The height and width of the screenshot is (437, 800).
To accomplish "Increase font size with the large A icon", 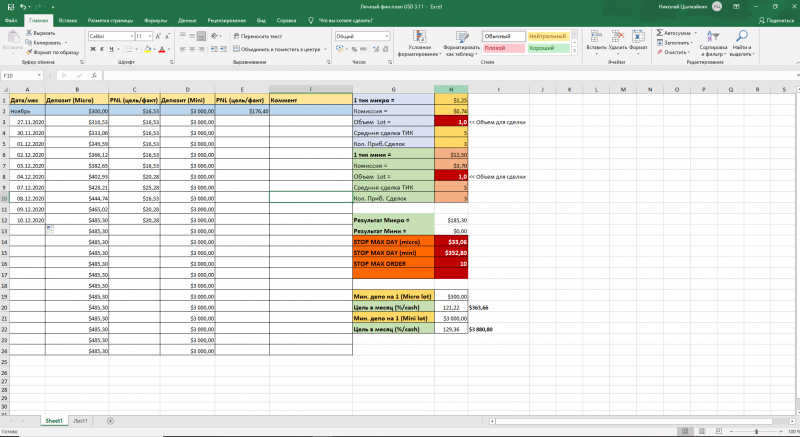I will pos(158,36).
